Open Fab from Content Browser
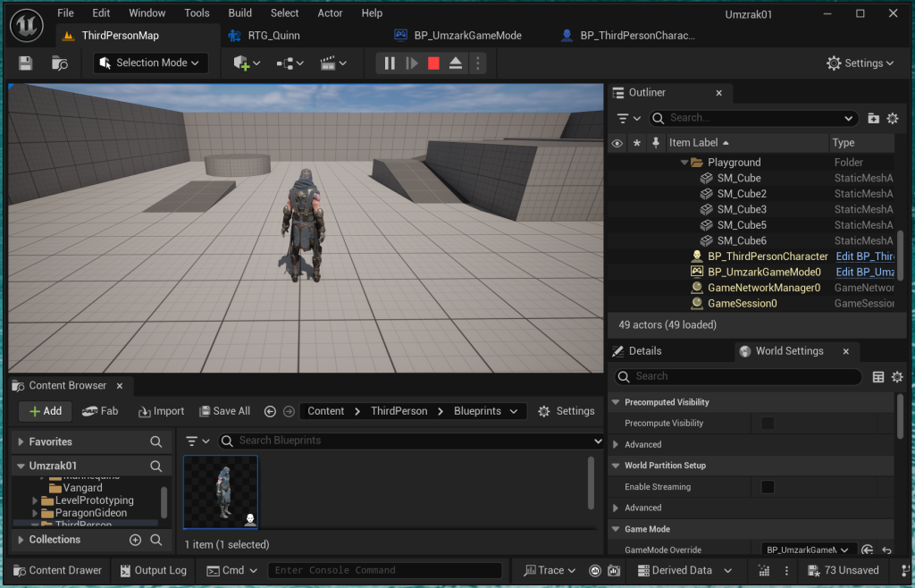Screen dimensions: 915x588 point(100,411)
